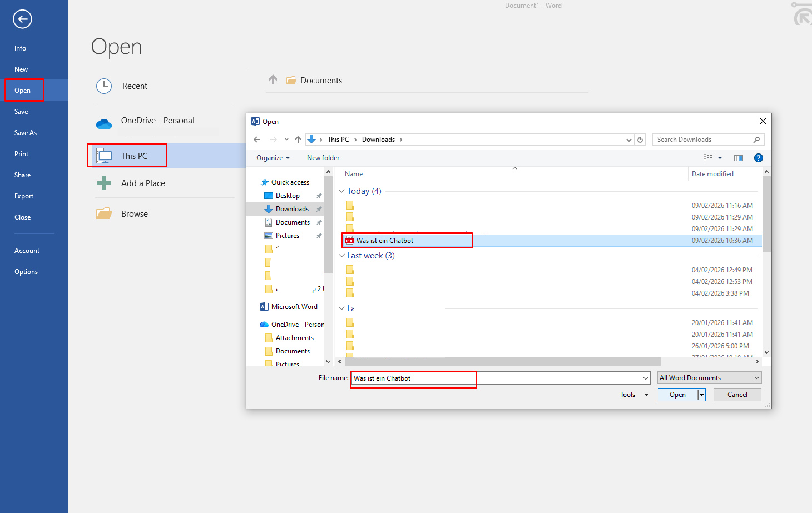Image resolution: width=812 pixels, height=513 pixels.
Task: Click the Documents folder in the breadcrumb bar
Action: [x=320, y=80]
